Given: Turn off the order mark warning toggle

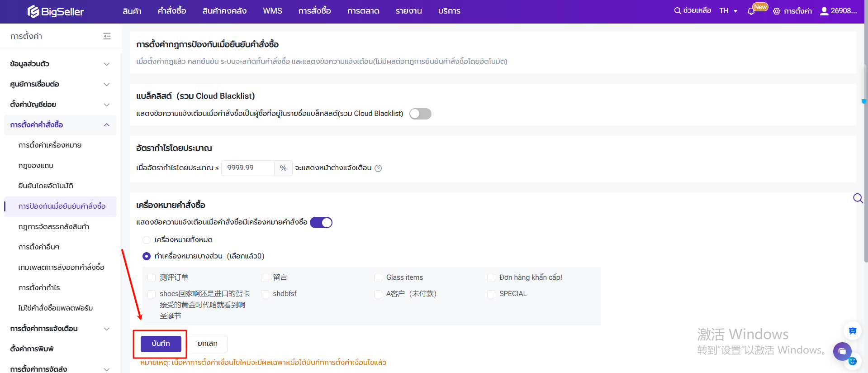Looking at the screenshot, I should 321,222.
